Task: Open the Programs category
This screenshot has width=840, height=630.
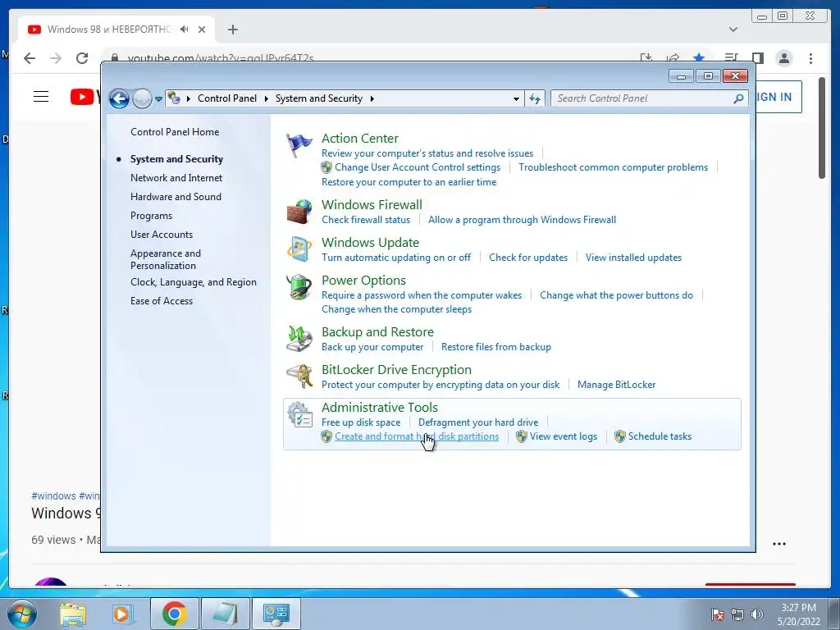Action: pos(151,216)
